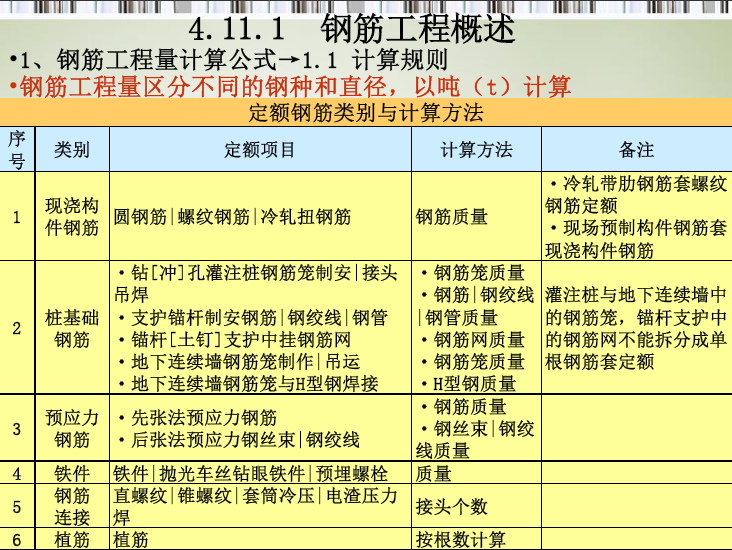
Task: Click serial number 2 in first column
Action: pos(17,329)
